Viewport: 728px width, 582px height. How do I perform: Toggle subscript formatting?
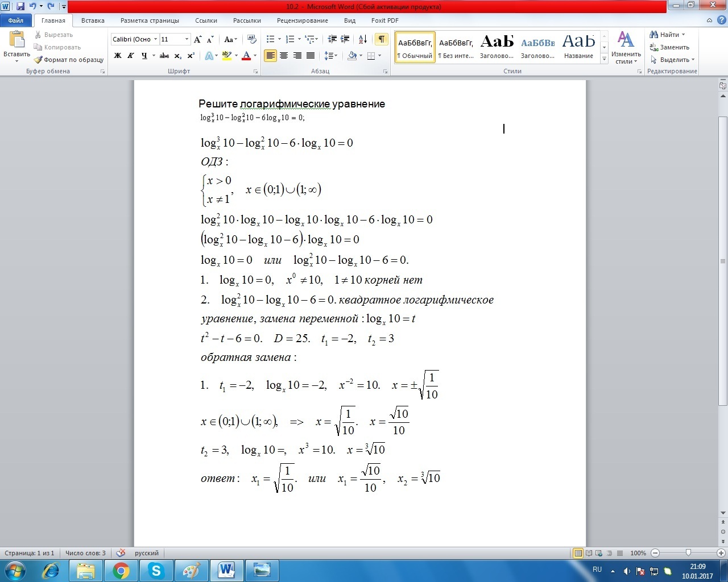coord(178,56)
